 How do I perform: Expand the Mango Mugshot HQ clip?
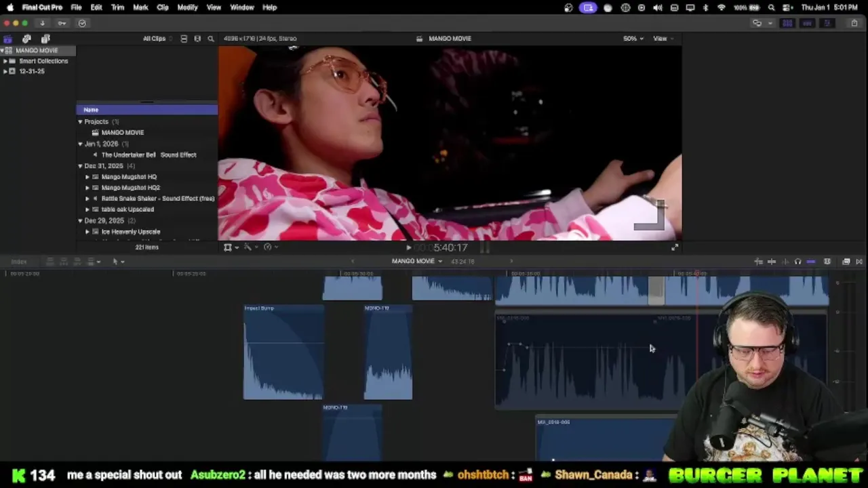tap(87, 177)
